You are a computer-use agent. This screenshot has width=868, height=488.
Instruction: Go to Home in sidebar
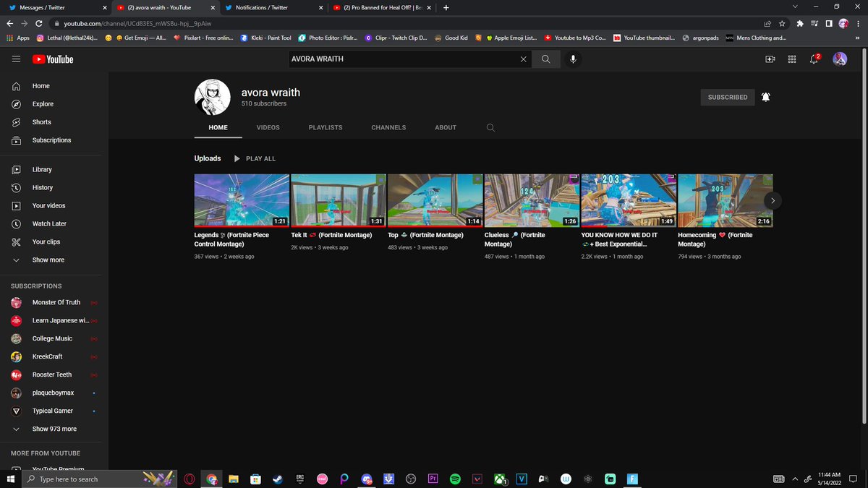point(54,86)
